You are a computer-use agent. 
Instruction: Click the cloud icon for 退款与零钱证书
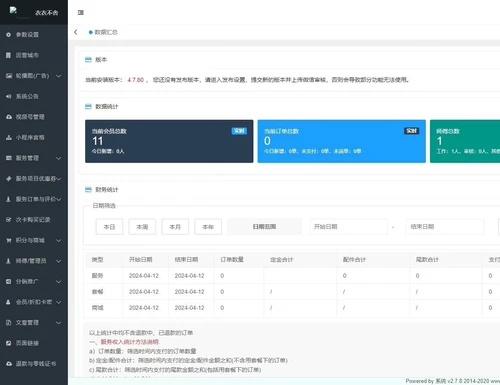pyautogui.click(x=9, y=364)
